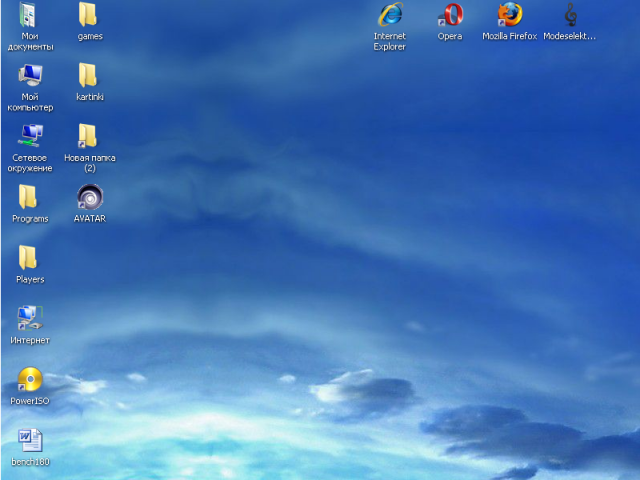Click the kartinki folder icon
The height and width of the screenshot is (480, 640).
[x=89, y=76]
